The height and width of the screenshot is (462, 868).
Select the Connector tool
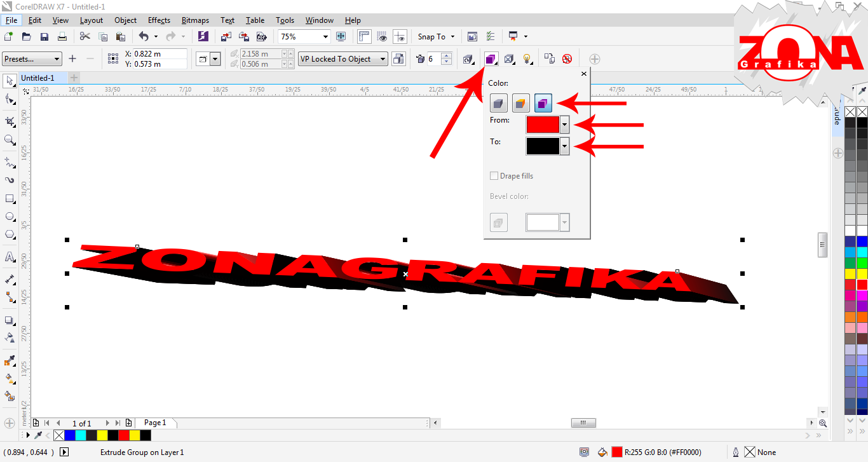(x=10, y=297)
